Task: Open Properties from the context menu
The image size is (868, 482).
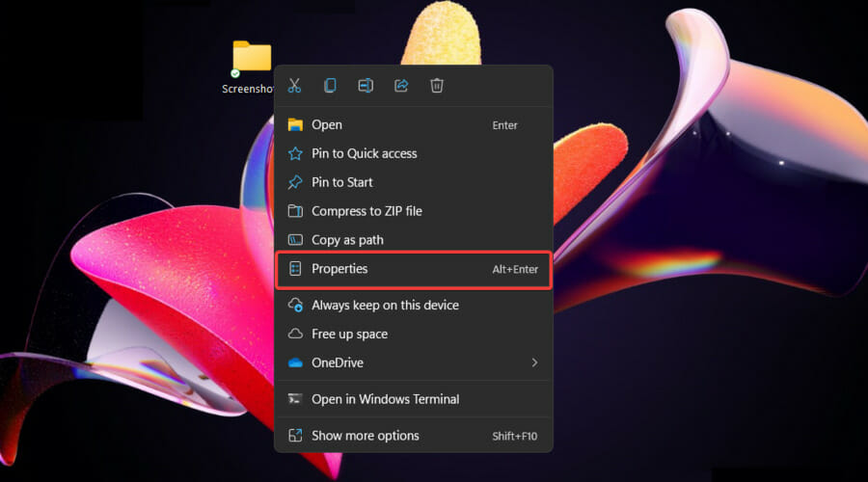Action: [x=339, y=269]
